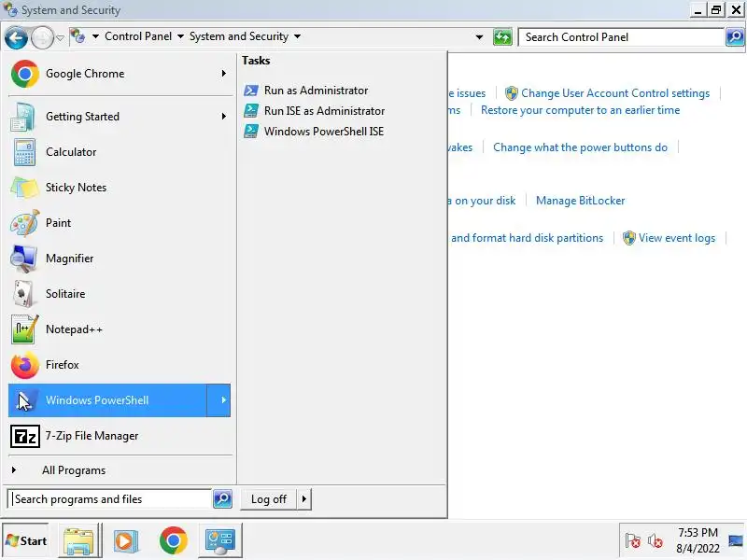Screen dimensions: 747x560
Task: Open Change User Account Control settings link
Action: pos(615,93)
